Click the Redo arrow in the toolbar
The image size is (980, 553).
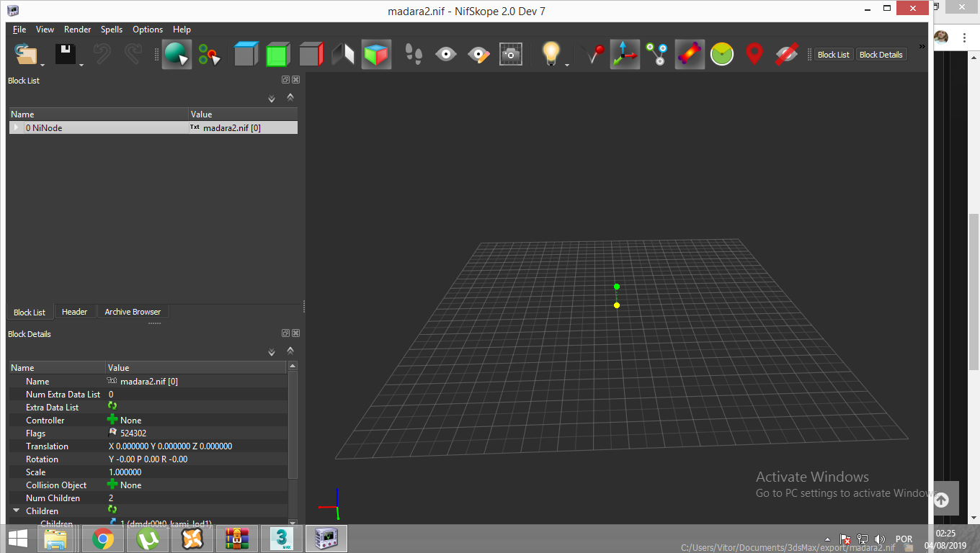coord(133,54)
